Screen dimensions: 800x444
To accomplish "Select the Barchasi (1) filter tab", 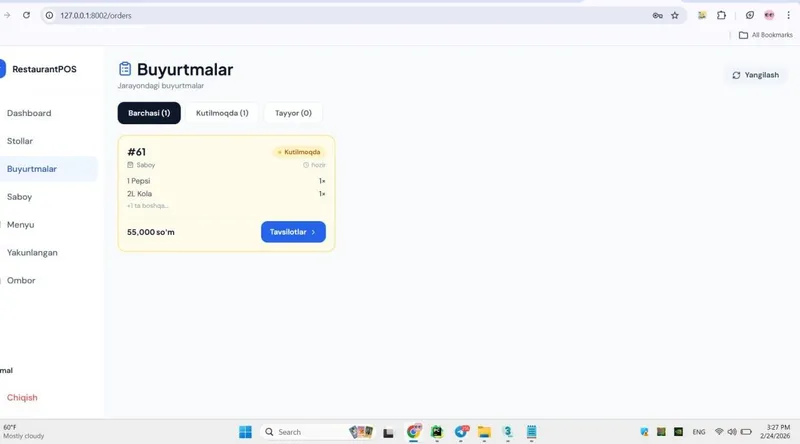I will click(149, 113).
